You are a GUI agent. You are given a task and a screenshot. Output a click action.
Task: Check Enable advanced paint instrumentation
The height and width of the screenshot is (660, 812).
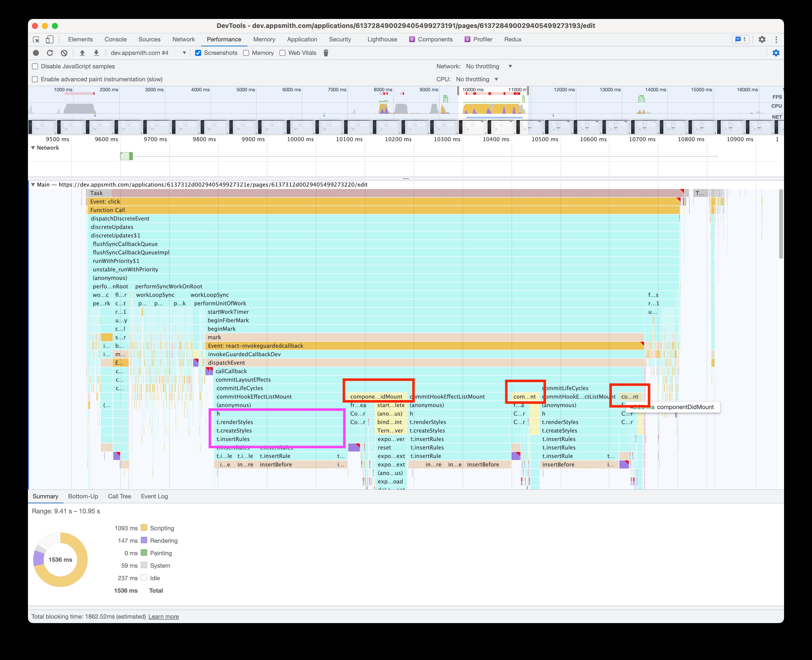(35, 79)
